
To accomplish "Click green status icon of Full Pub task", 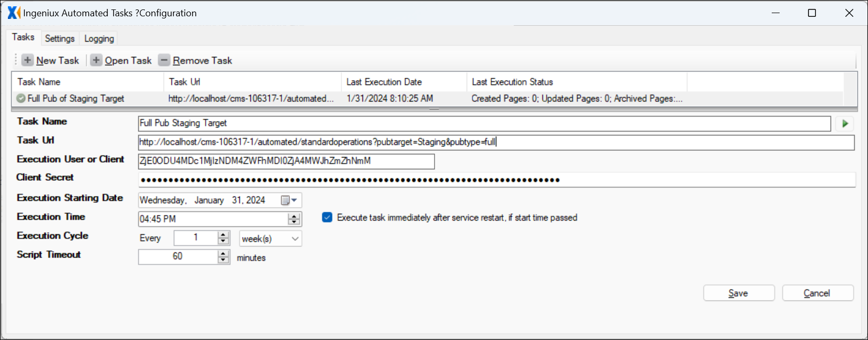I will pyautogui.click(x=21, y=98).
